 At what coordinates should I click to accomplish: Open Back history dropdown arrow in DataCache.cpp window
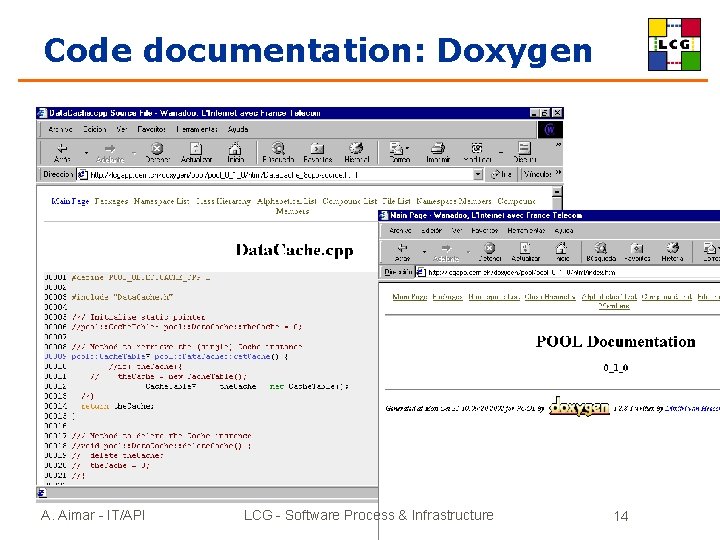pyautogui.click(x=86, y=152)
